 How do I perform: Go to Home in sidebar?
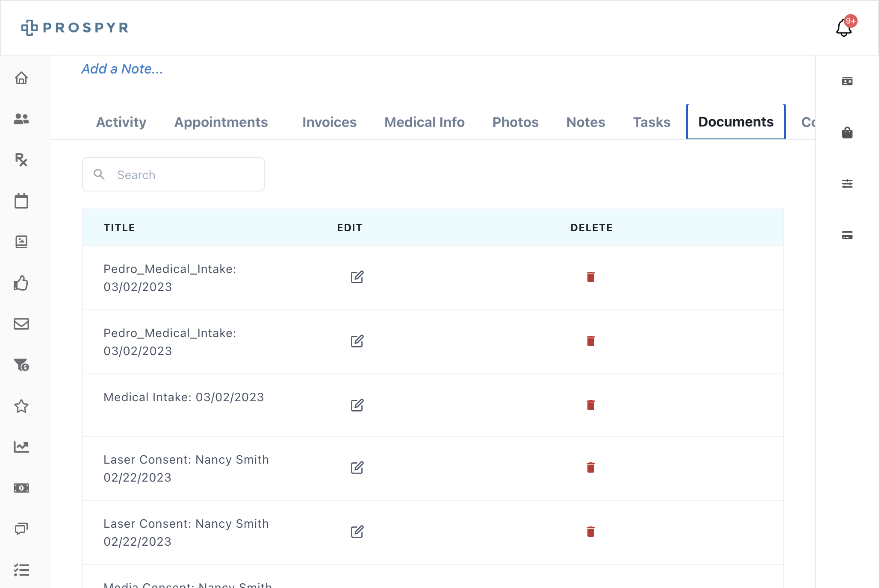[x=21, y=78]
